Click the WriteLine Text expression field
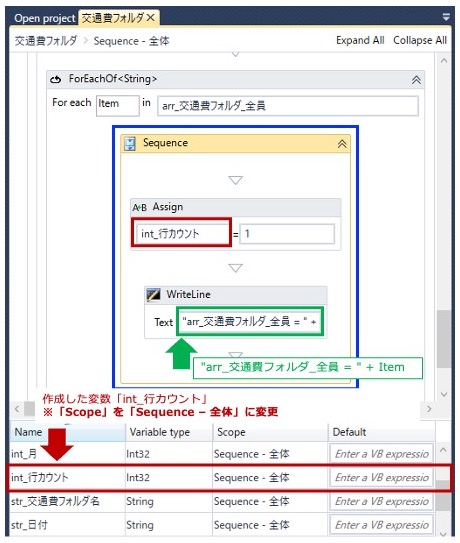The image size is (460, 543). click(250, 322)
